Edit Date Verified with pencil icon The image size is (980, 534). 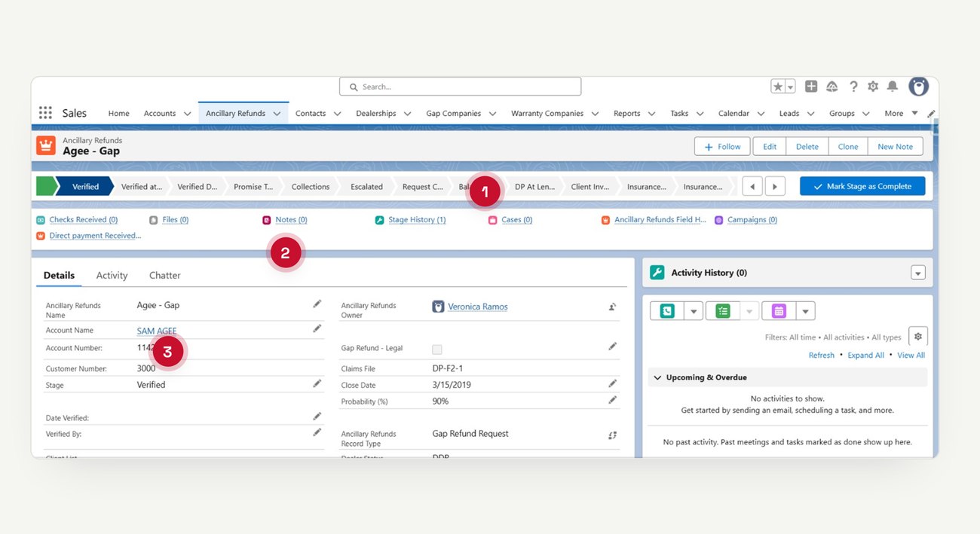tap(317, 416)
